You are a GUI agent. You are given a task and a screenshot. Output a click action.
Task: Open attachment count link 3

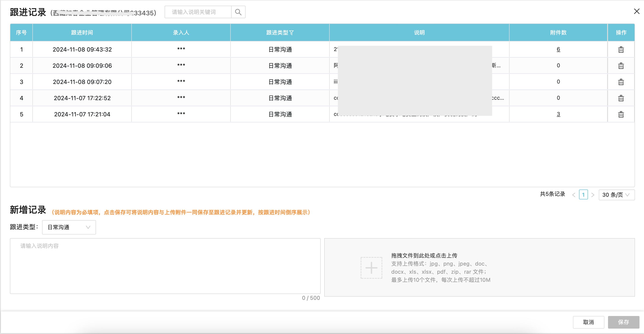(x=558, y=114)
